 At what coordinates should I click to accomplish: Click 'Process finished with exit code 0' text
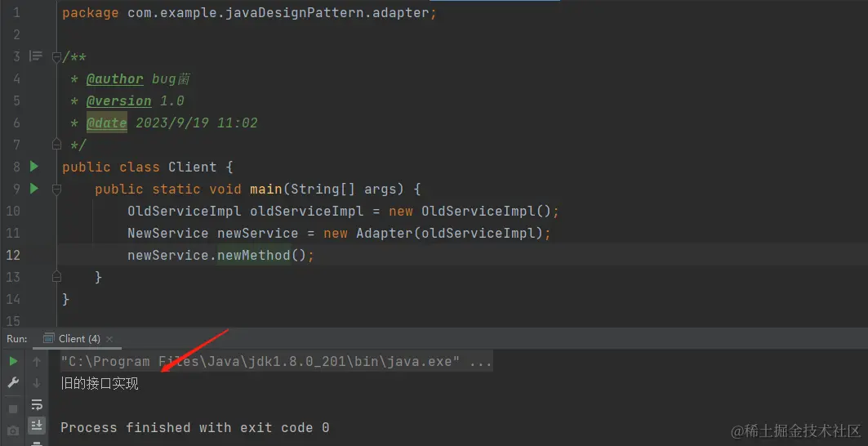tap(195, 427)
